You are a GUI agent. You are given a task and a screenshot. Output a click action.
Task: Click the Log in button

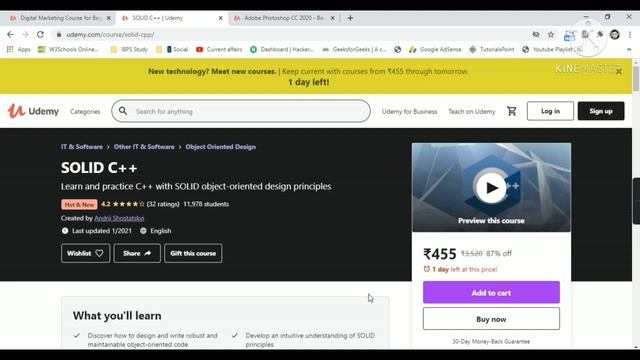point(550,111)
